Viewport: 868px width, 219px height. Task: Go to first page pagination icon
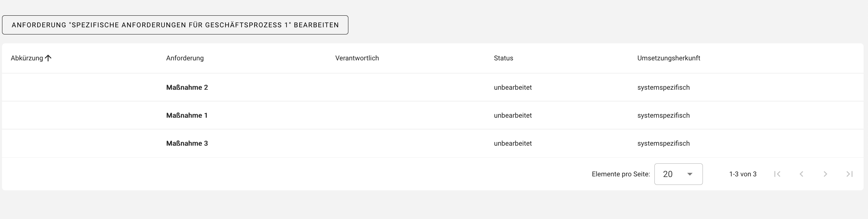pos(777,174)
